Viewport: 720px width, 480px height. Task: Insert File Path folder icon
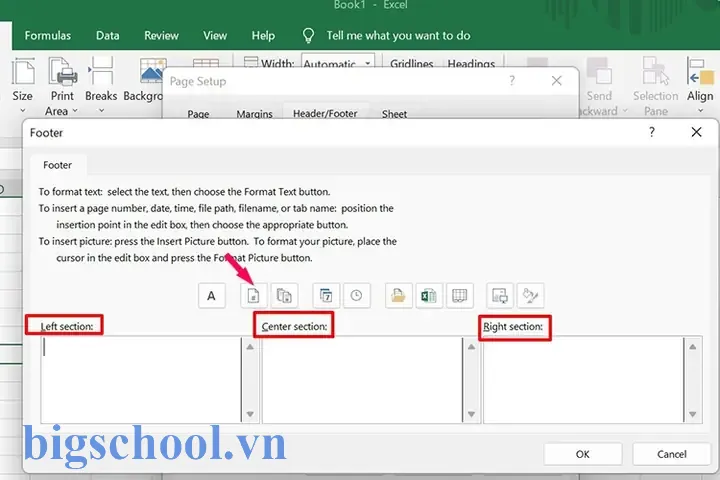[398, 295]
